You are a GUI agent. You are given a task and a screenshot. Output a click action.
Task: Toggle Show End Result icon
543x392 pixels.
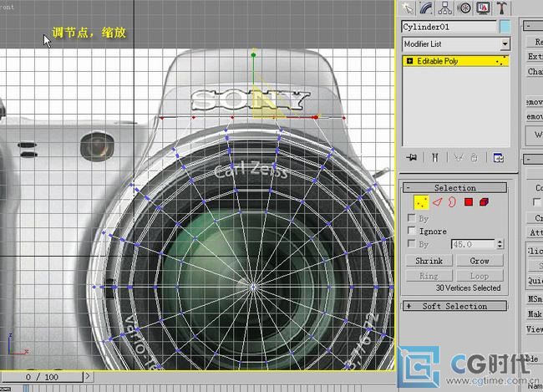[x=435, y=158]
